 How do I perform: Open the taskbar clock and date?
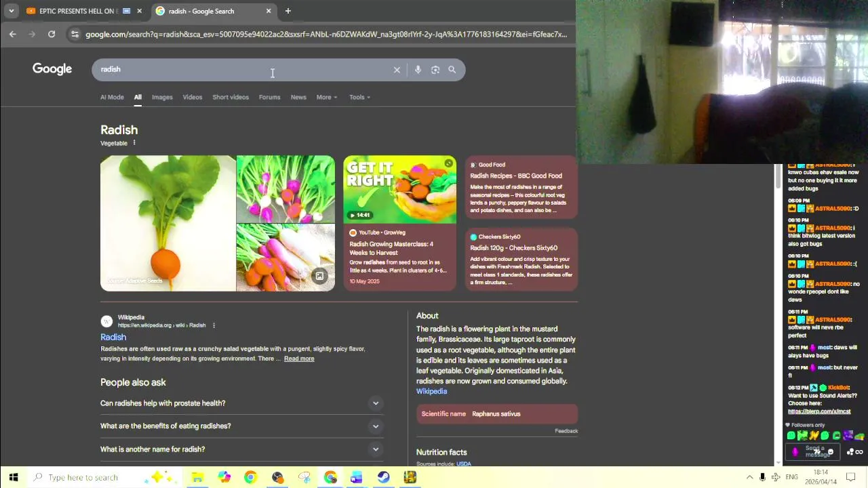[x=821, y=477]
